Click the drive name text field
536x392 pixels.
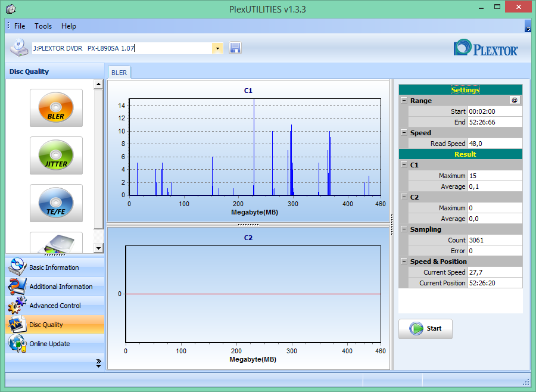122,48
